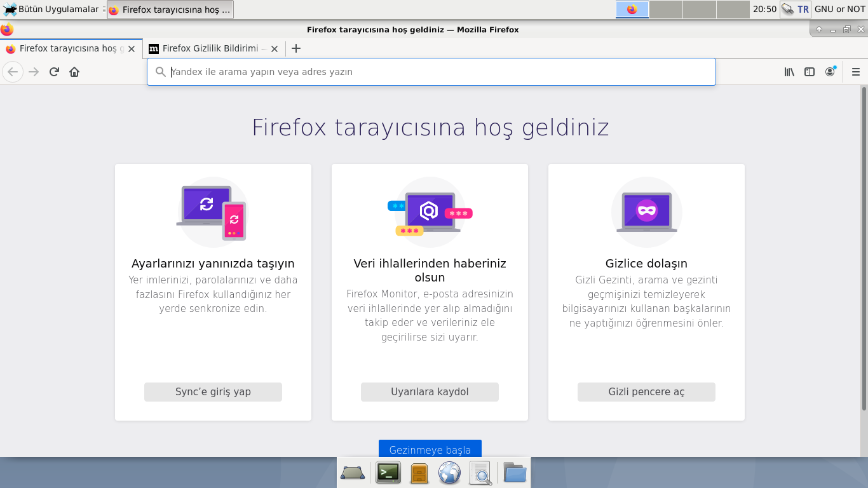Go back using the back arrow
Viewport: 868px width, 488px height.
(x=13, y=72)
